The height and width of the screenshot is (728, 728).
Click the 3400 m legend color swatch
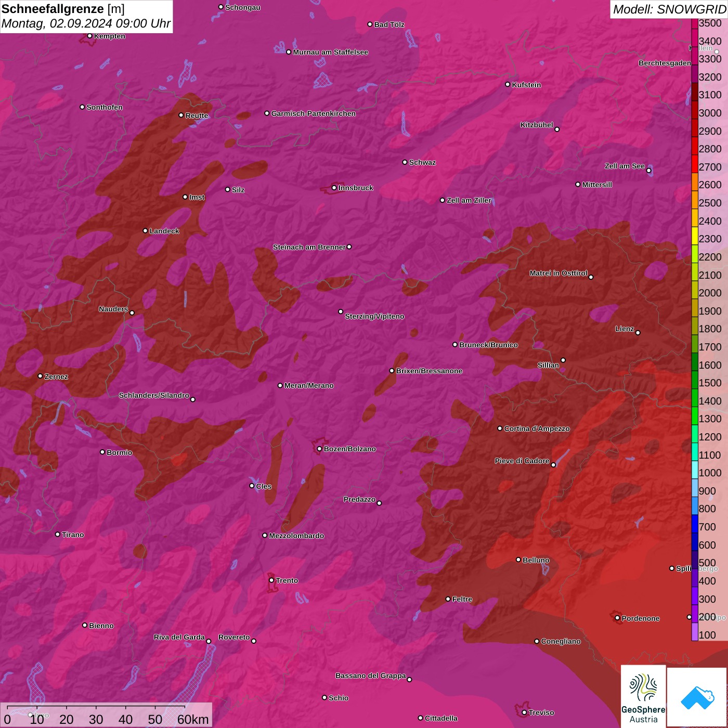tap(695, 38)
